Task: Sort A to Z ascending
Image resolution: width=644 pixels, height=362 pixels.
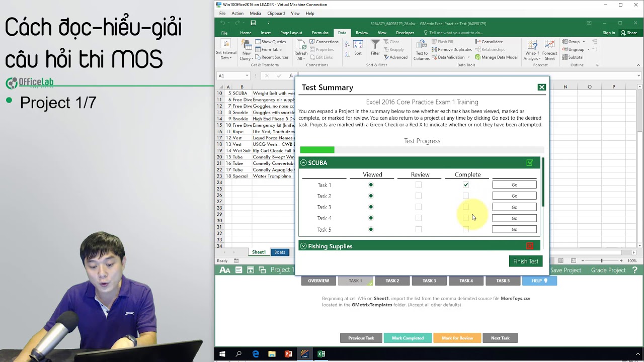Action: pos(347,44)
